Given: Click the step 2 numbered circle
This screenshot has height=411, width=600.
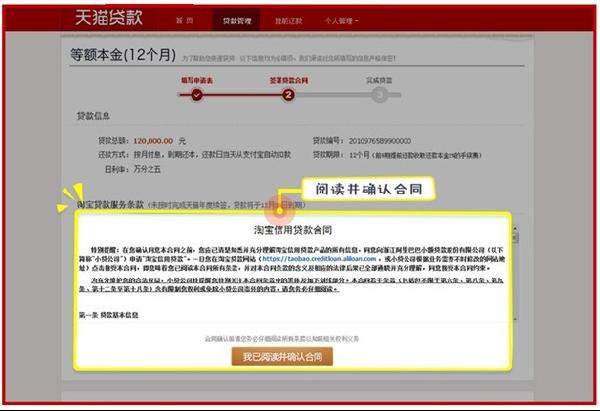Looking at the screenshot, I should 288,94.
